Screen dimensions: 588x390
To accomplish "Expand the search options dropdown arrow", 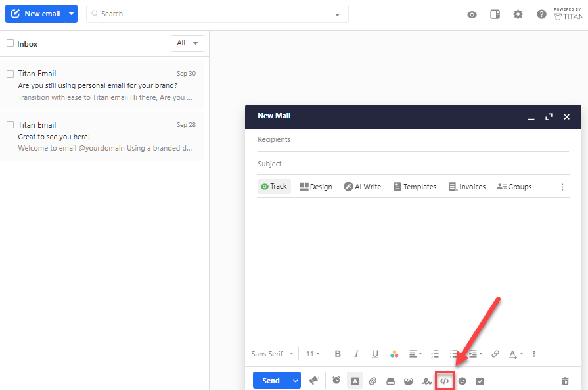I will [337, 14].
